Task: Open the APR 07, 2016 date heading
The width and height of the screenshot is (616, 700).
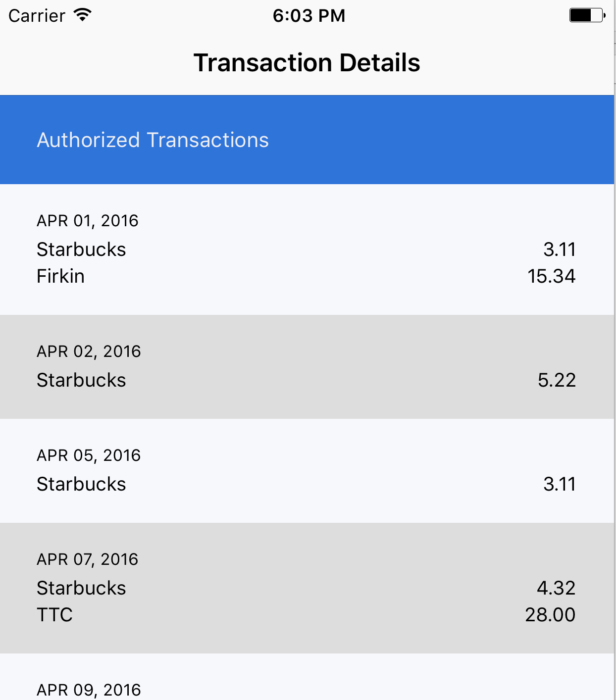Action: click(88, 559)
